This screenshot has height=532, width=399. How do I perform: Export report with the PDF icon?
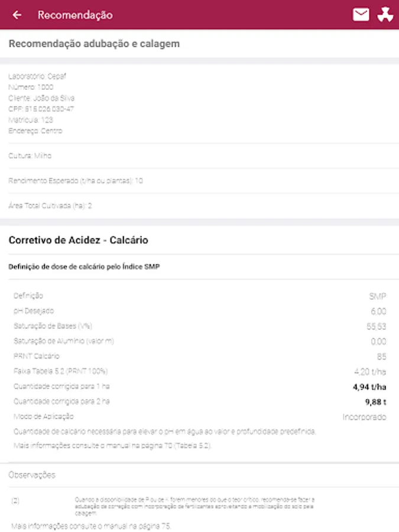point(385,15)
